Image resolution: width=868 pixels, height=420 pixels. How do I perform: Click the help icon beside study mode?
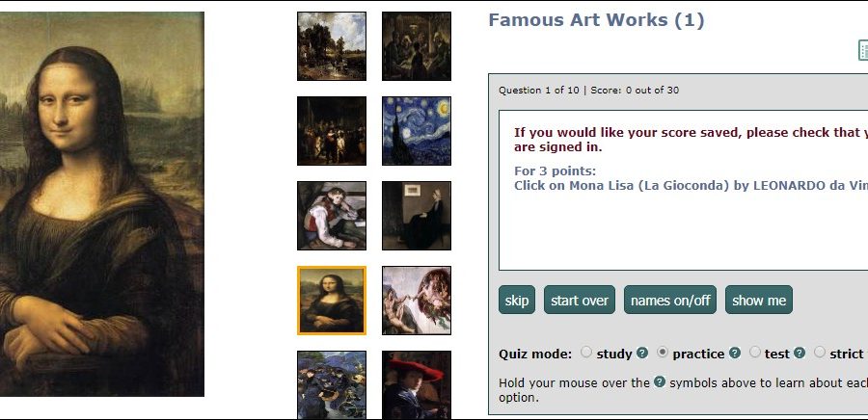tap(642, 353)
